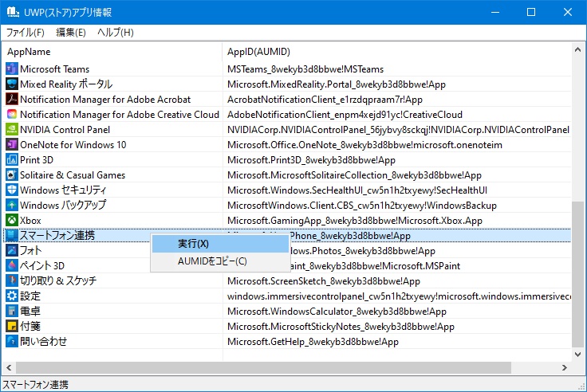Select the 切り取り & スケッチ name

pyautogui.click(x=58, y=281)
